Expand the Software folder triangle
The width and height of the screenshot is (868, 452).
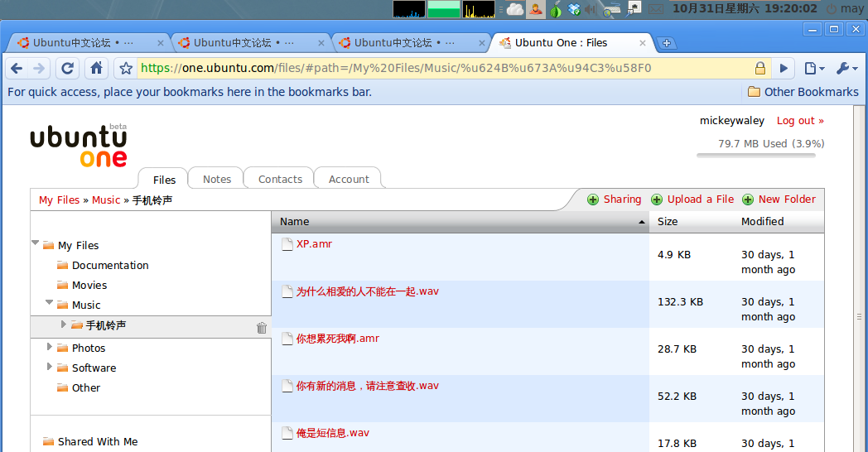[49, 367]
